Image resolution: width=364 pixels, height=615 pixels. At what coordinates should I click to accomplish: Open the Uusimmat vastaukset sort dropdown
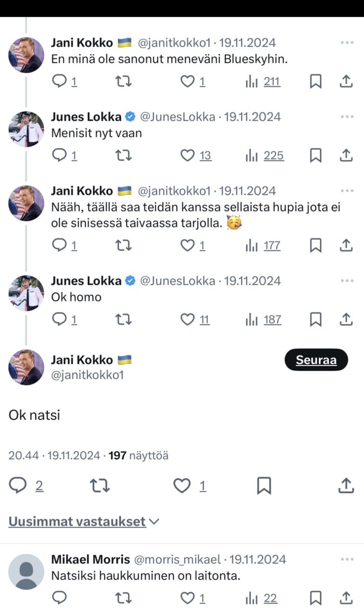click(x=84, y=522)
